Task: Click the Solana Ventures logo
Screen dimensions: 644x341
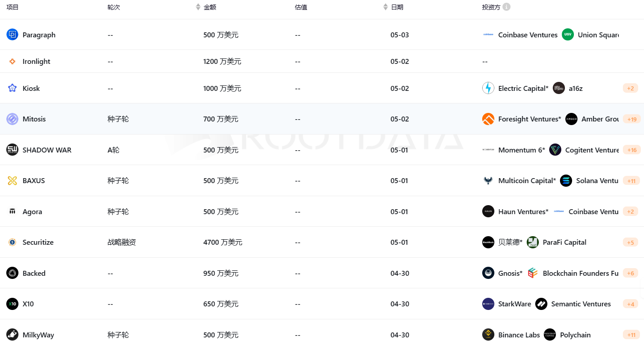Action: coord(566,180)
